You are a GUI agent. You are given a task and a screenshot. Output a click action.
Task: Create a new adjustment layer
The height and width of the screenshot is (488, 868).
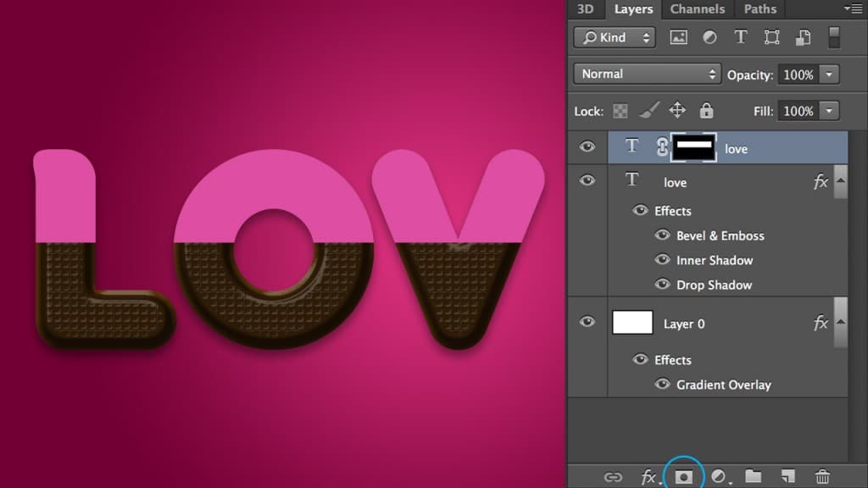pos(720,477)
